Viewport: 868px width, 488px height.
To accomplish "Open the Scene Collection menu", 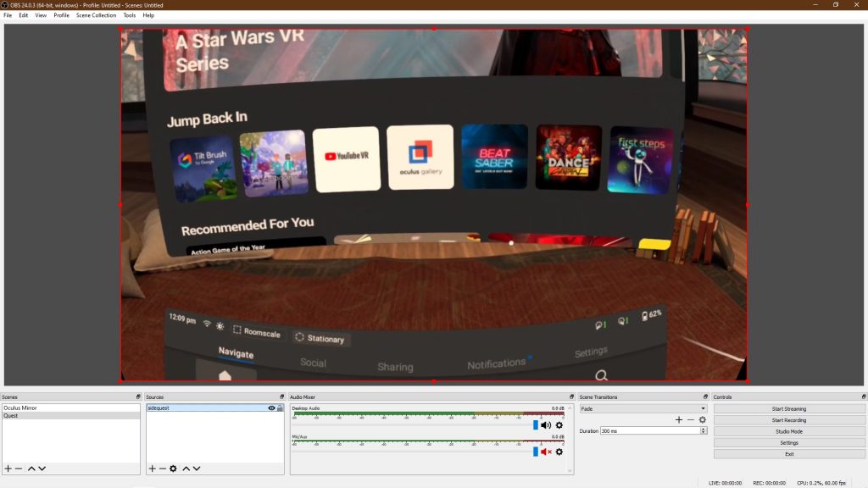I will pos(97,15).
